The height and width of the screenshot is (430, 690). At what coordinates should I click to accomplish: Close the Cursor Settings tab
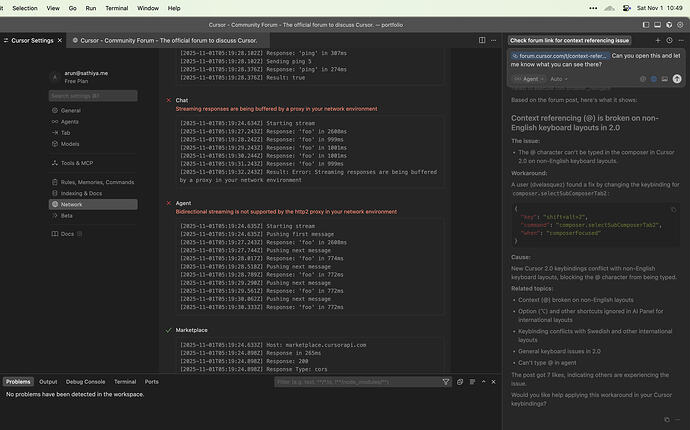(61, 40)
